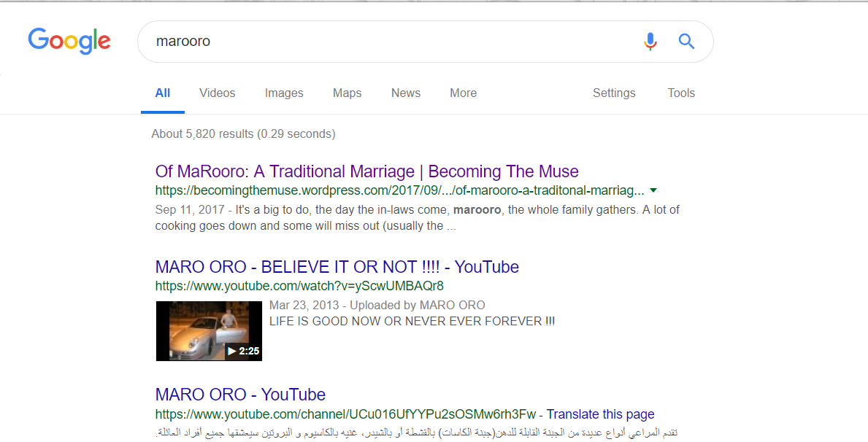Image resolution: width=868 pixels, height=442 pixels.
Task: Click the Google logo
Action: [69, 41]
